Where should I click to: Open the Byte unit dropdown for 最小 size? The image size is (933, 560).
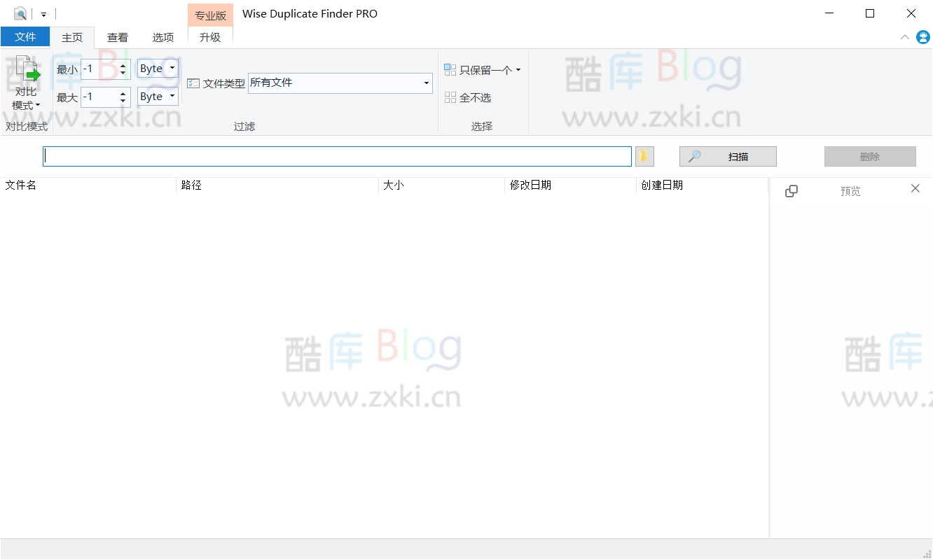[172, 68]
